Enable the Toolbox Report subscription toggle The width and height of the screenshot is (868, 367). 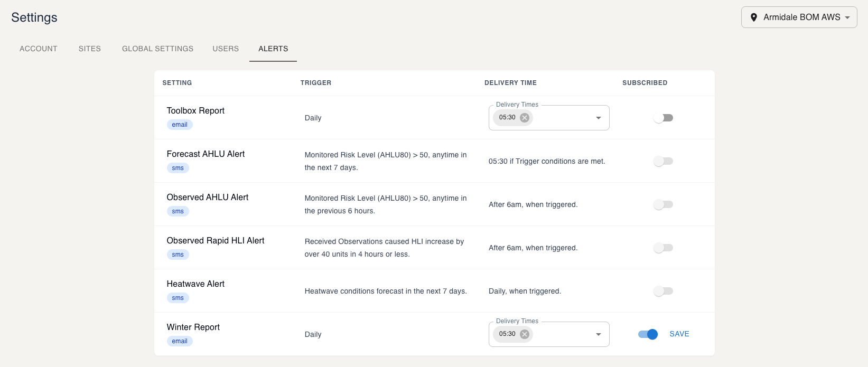click(x=663, y=118)
